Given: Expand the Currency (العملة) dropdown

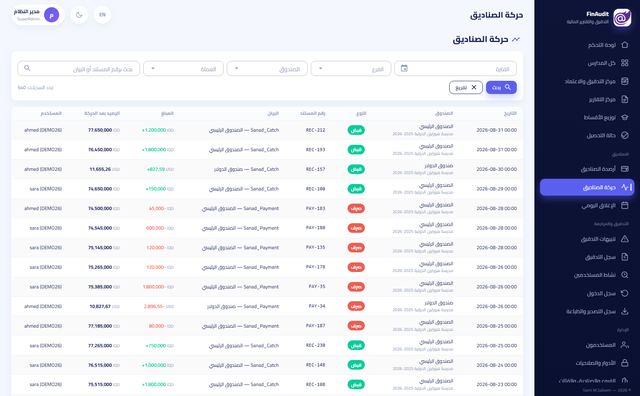Looking at the screenshot, I should 183,69.
